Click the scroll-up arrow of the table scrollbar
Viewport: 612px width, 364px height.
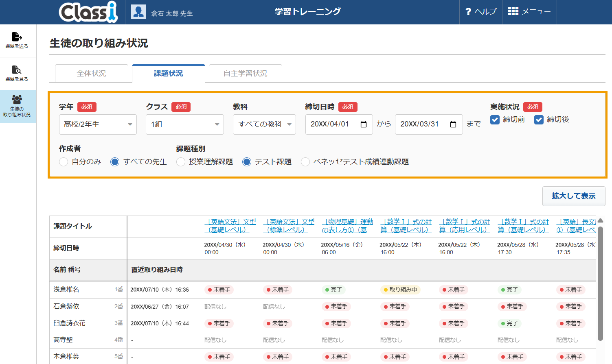(600, 221)
